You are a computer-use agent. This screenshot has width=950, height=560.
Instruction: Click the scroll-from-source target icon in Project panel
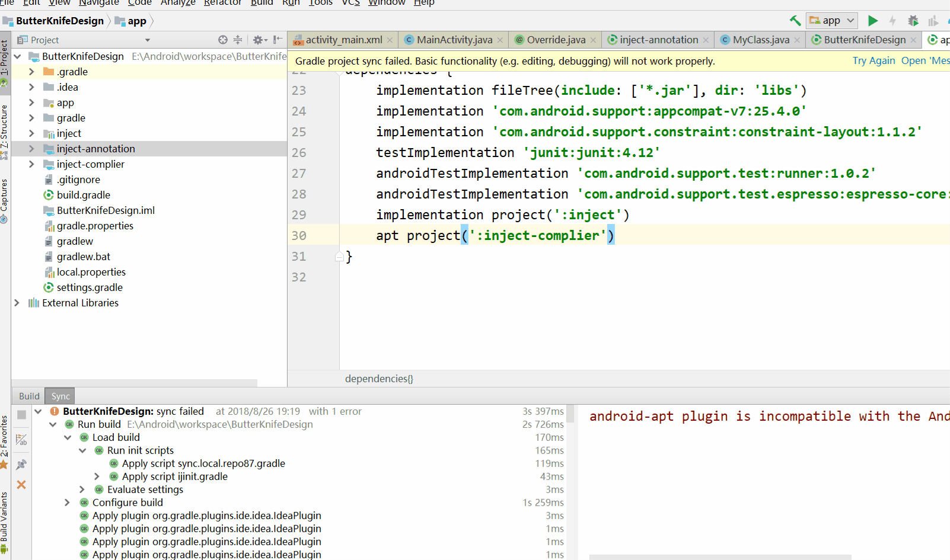click(223, 40)
